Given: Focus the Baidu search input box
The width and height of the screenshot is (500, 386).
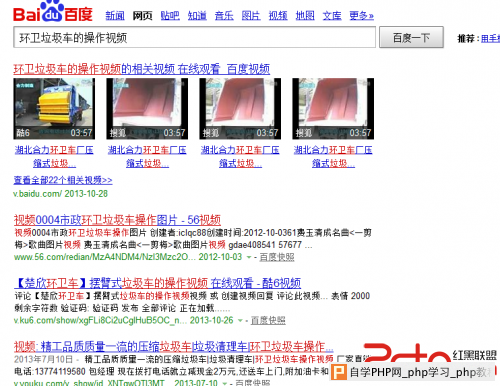Looking at the screenshot, I should pyautogui.click(x=195, y=38).
